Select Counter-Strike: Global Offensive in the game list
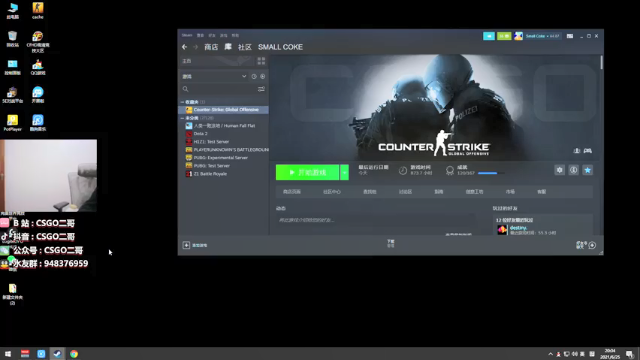The image size is (640, 360). tap(223, 110)
